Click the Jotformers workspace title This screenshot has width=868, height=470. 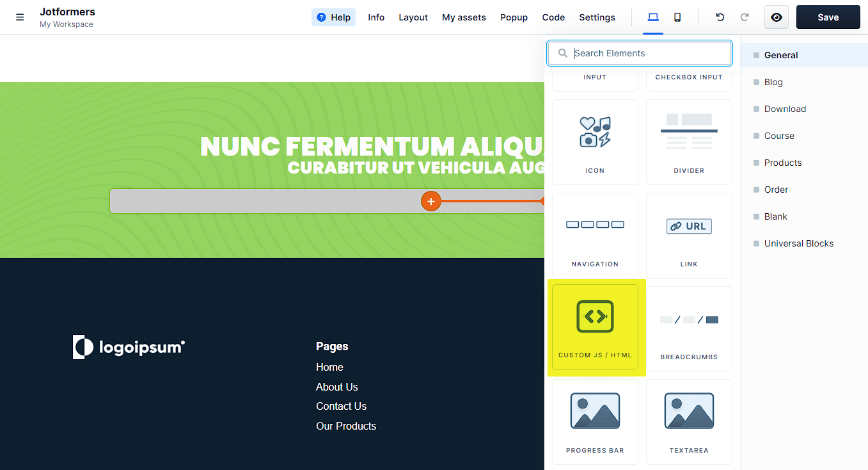point(67,12)
